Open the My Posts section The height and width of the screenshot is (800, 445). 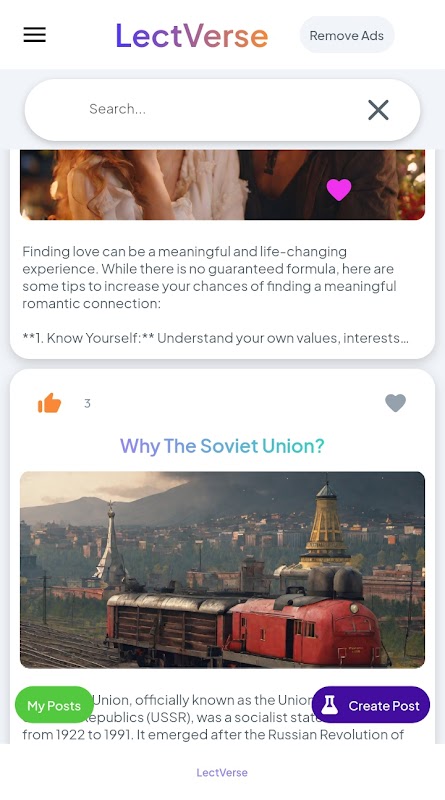tap(54, 705)
